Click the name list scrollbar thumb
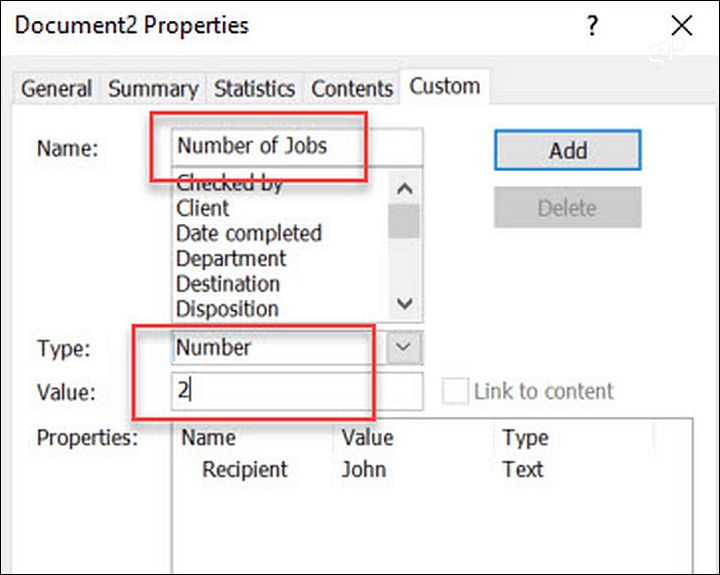 click(x=404, y=221)
